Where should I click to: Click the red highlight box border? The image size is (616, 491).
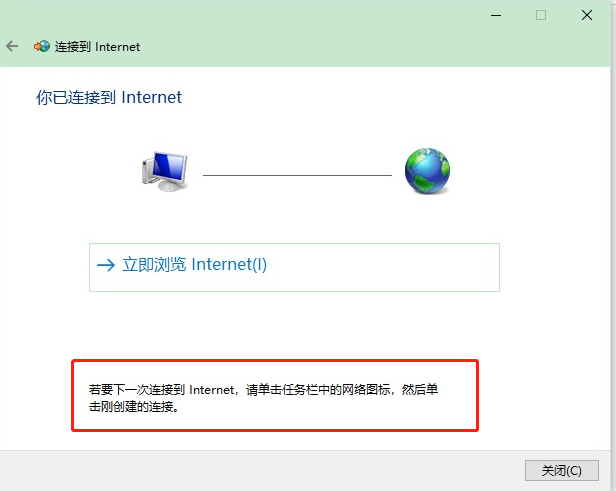click(275, 361)
